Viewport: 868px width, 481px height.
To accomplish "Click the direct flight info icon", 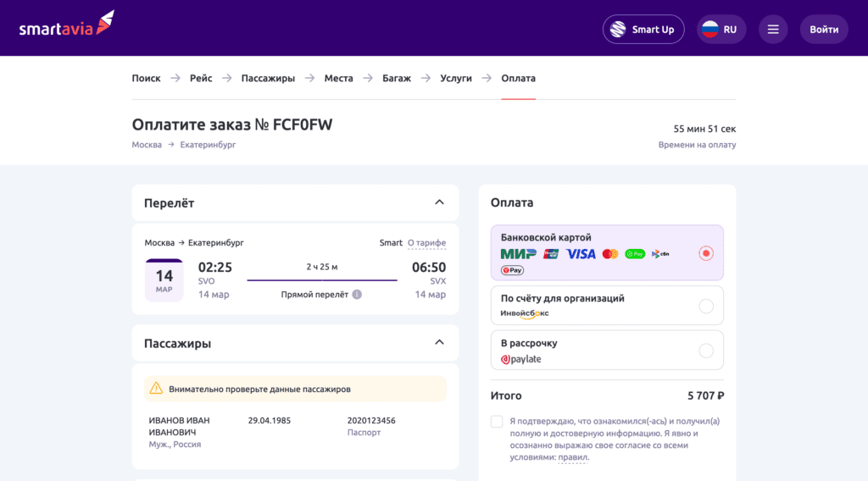I will pos(357,295).
